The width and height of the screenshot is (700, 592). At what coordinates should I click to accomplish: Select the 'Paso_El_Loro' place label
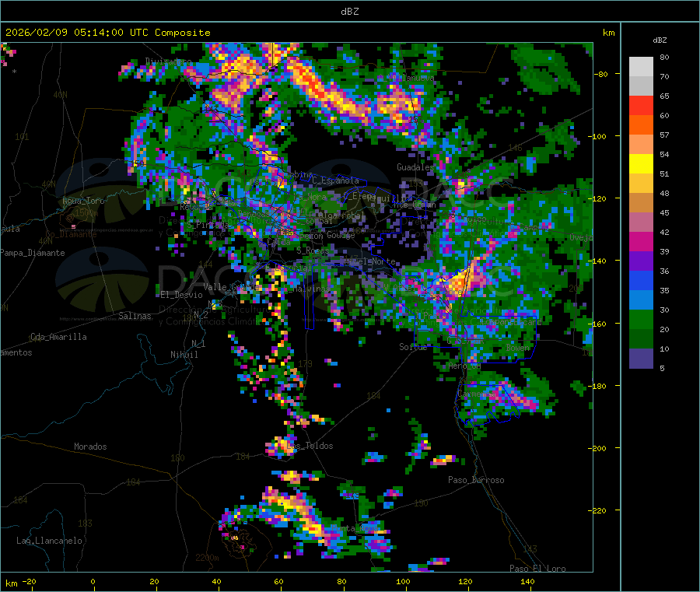click(537, 569)
